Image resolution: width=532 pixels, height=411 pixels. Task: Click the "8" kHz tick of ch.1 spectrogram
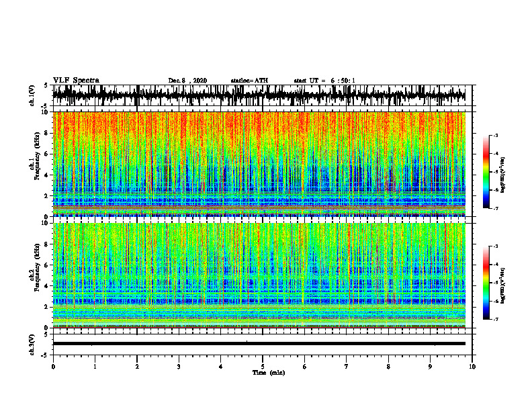(46, 133)
